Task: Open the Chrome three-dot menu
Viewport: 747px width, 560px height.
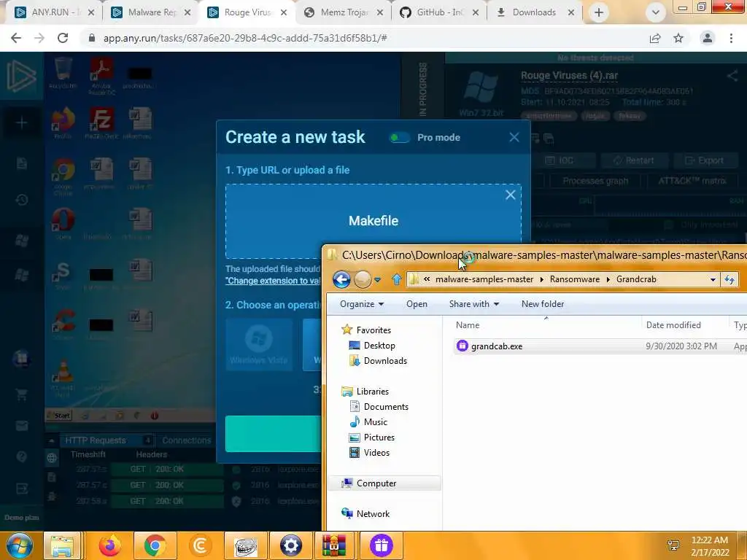Action: click(x=731, y=38)
